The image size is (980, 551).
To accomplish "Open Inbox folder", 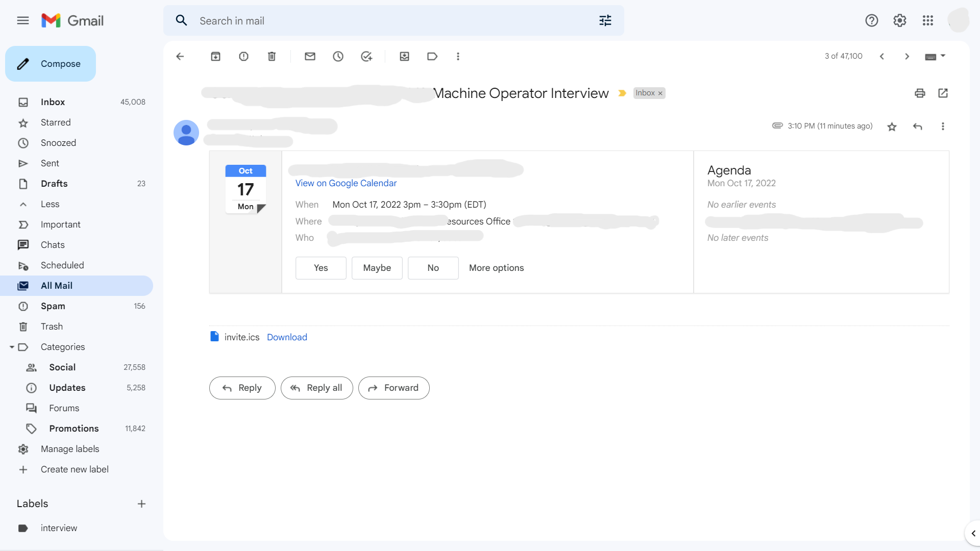I will pos(77,102).
